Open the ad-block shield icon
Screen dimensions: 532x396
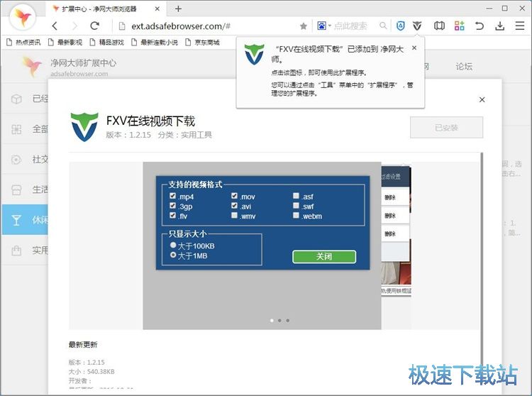coord(400,26)
